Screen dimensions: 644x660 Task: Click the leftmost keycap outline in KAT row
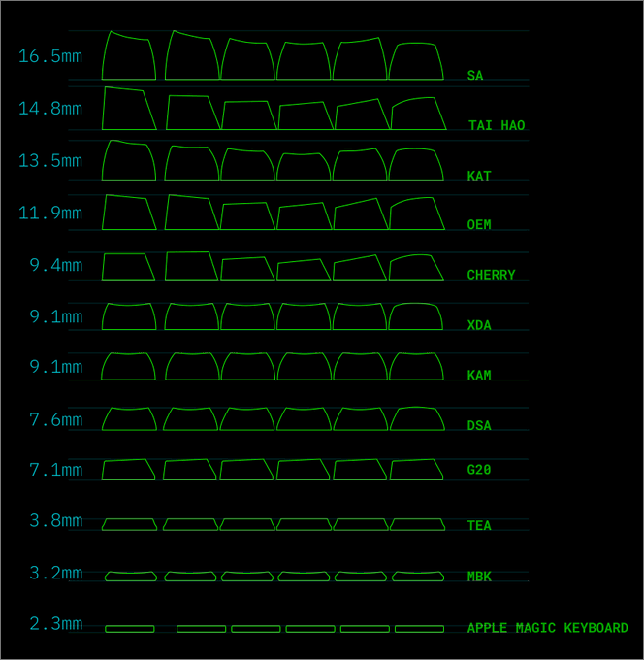click(x=129, y=160)
